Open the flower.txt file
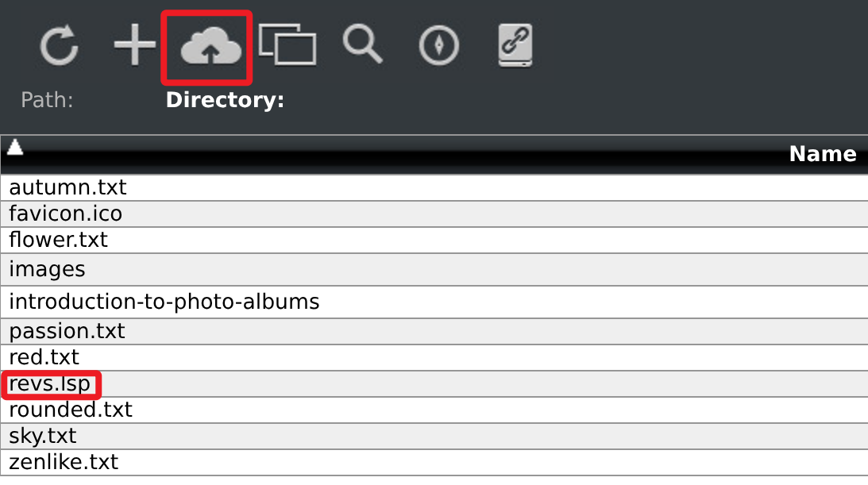Screen dimensions: 868x485 (x=59, y=240)
